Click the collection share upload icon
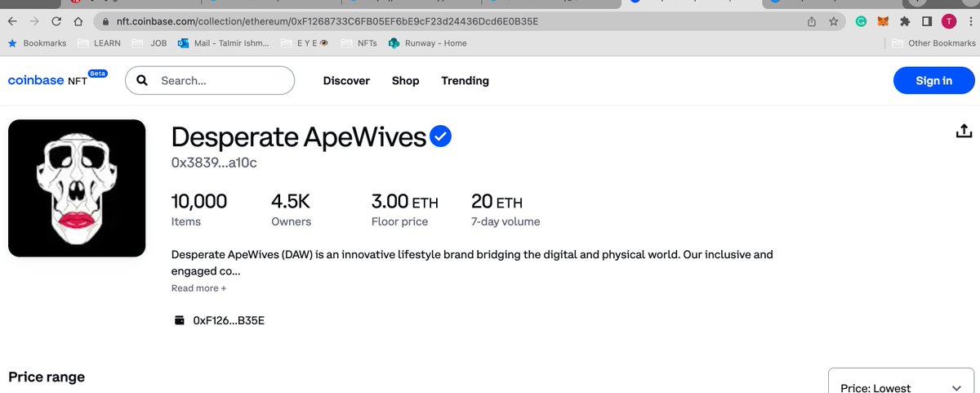980x393 pixels. pos(963,131)
